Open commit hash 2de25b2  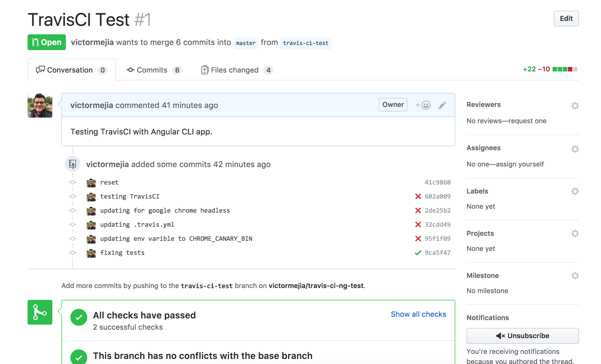[438, 210]
